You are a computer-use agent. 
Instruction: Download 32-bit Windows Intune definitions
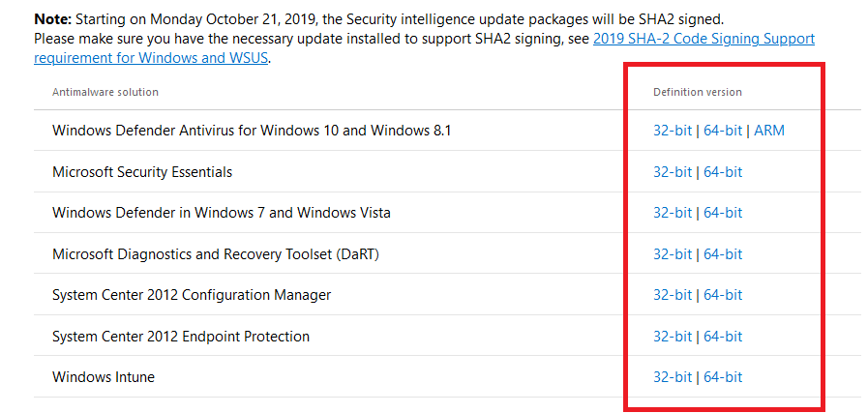pos(673,377)
